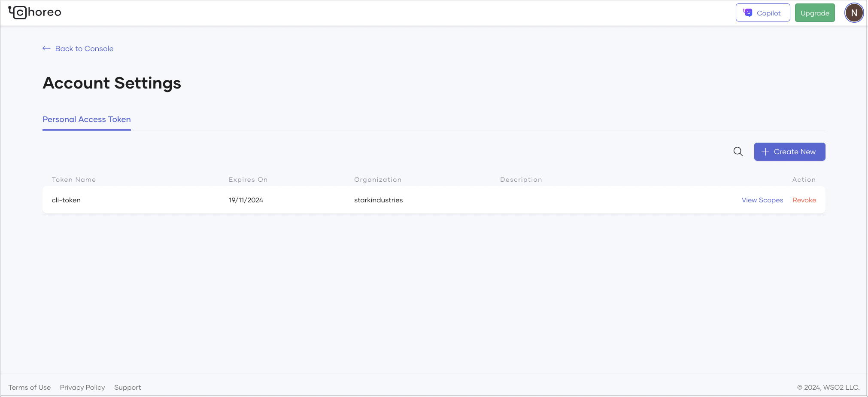Open the Support page
This screenshot has width=868, height=397.
[127, 387]
